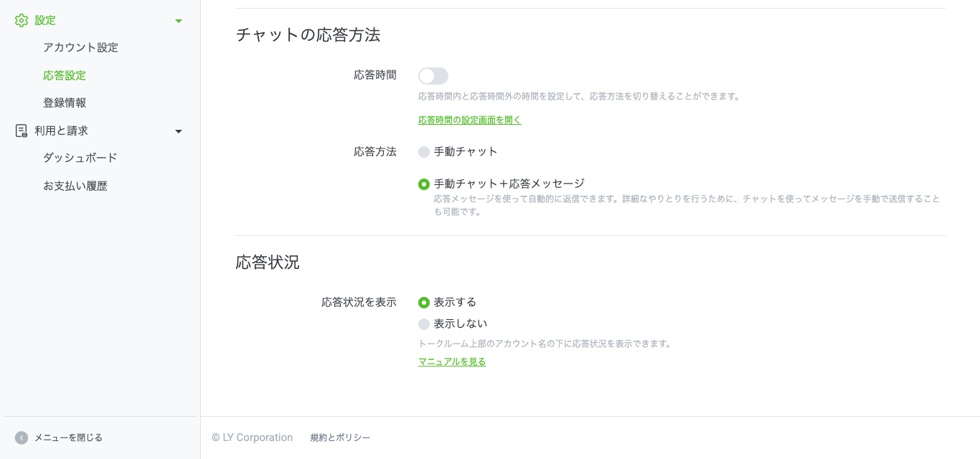The width and height of the screenshot is (980, 459).
Task: Choose the 表示しない radio button
Action: click(x=424, y=324)
